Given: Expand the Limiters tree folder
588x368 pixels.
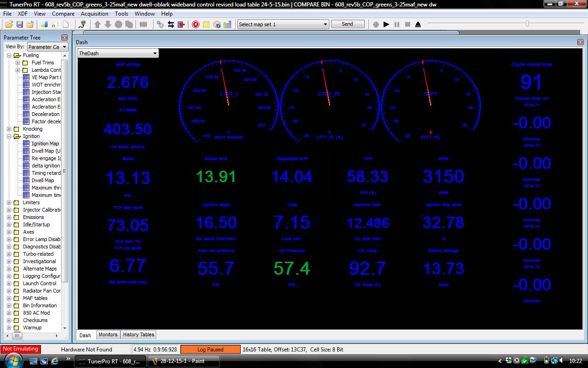Looking at the screenshot, I should click(9, 202).
